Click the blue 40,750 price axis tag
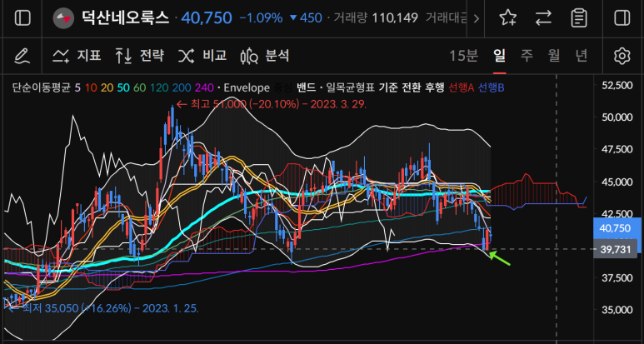644x344 pixels. pyautogui.click(x=617, y=228)
